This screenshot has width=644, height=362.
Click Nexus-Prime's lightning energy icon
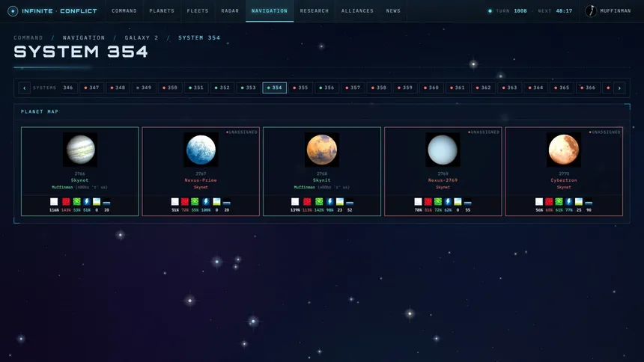206,201
